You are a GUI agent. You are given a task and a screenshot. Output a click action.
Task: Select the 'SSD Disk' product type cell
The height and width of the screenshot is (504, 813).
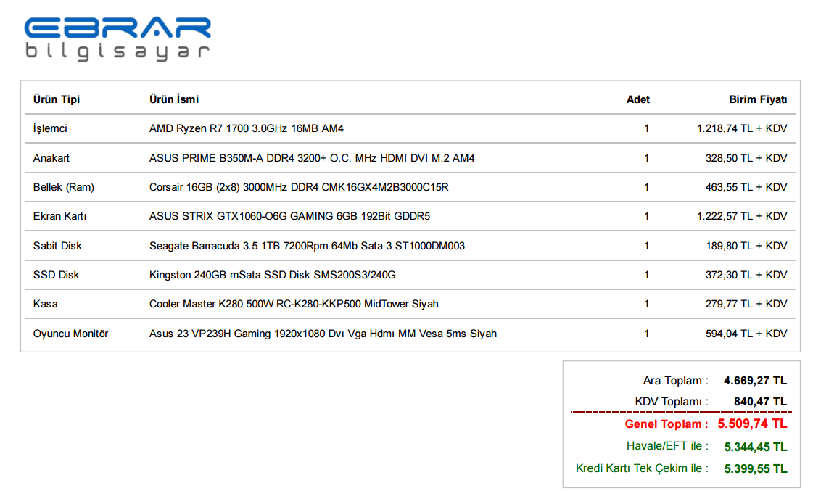pyautogui.click(x=56, y=275)
